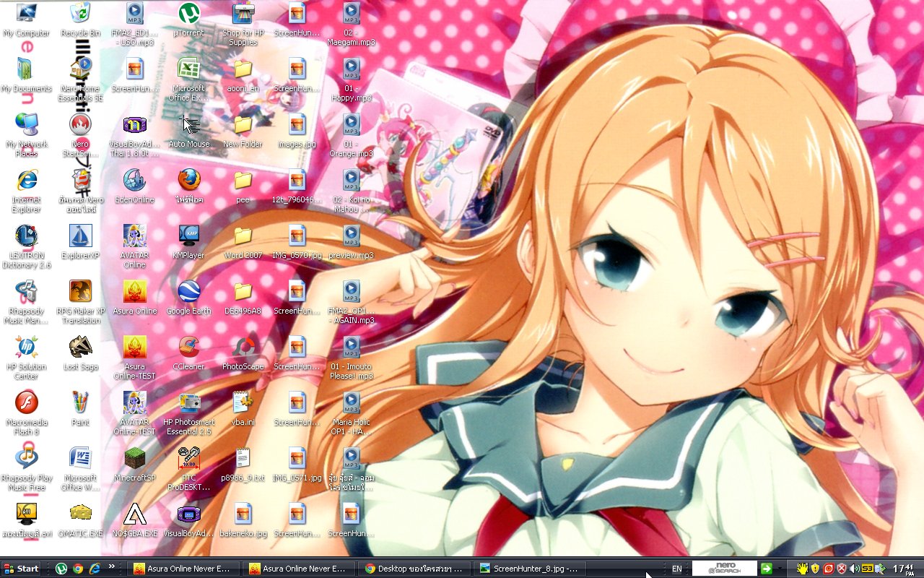Select the AVATAR Online shortcut
Viewport: 924px width, 578px height.
point(134,246)
